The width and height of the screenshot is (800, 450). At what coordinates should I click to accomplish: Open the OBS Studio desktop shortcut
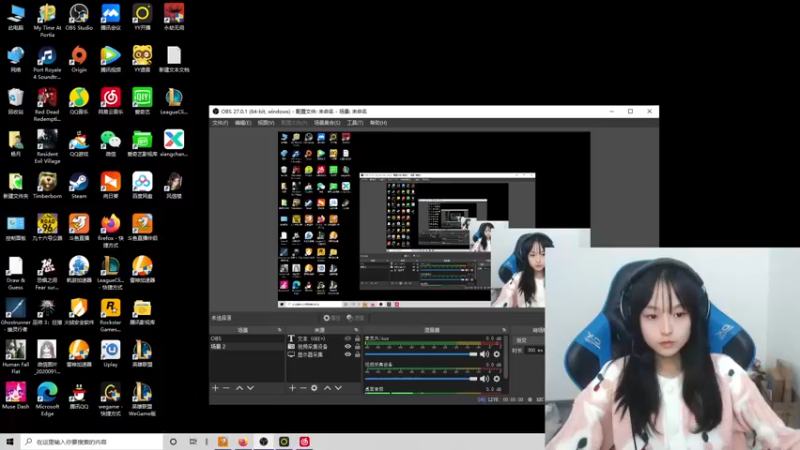pyautogui.click(x=79, y=17)
